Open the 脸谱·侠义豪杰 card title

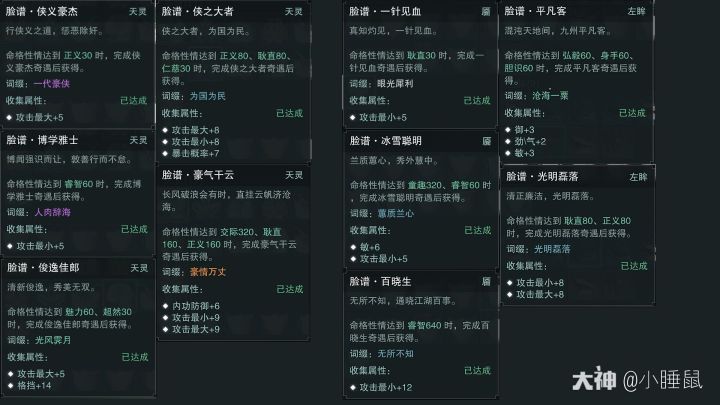coord(43,12)
